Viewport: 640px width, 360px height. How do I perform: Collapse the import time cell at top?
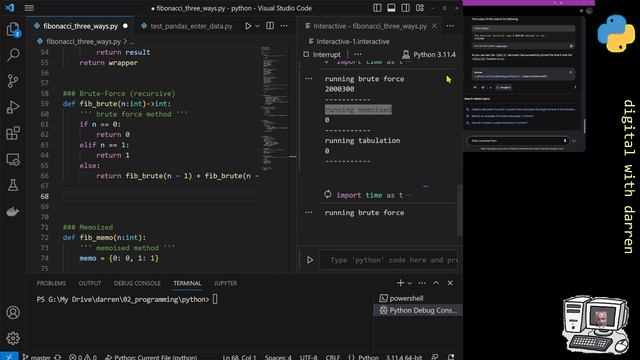tap(327, 62)
